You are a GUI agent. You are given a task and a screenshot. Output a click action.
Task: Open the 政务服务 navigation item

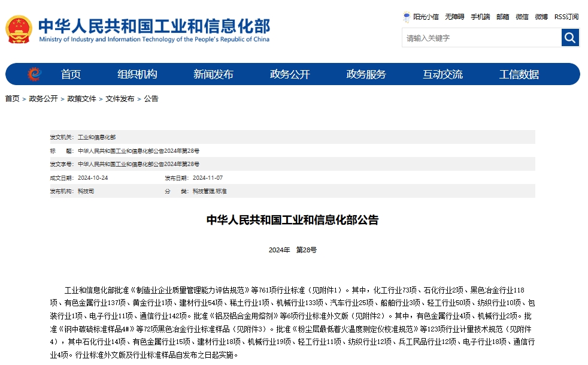coord(366,74)
